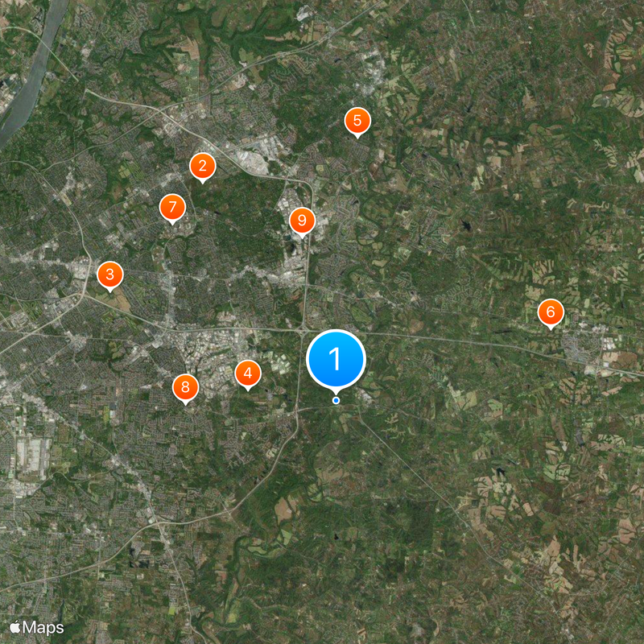This screenshot has height=644, width=644.
Task: Click the small blue current-location dot
Action: tap(336, 400)
